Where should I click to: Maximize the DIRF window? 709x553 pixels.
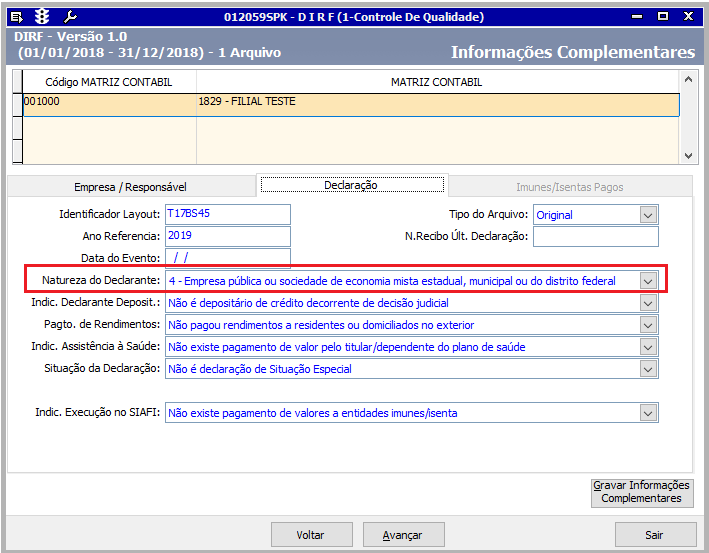(663, 16)
